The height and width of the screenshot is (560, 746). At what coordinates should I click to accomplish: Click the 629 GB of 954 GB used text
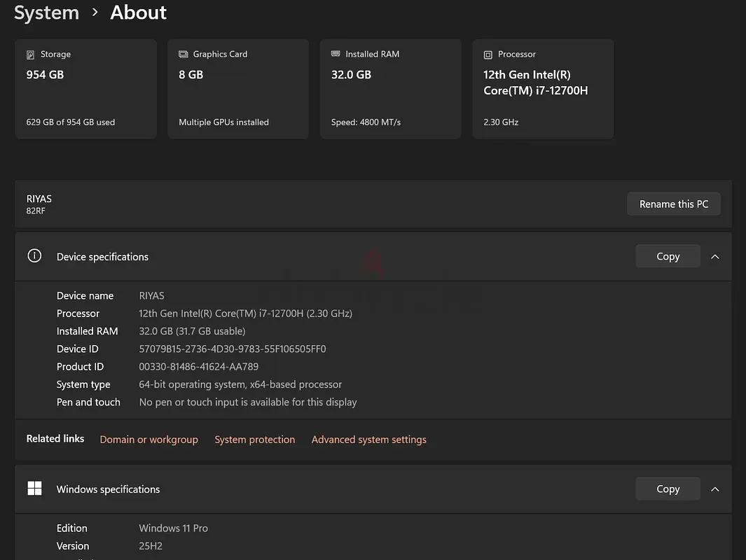pos(71,122)
